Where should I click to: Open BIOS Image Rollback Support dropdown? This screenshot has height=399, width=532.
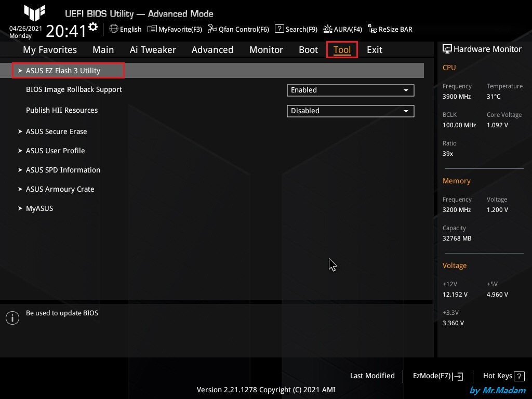[x=351, y=90]
